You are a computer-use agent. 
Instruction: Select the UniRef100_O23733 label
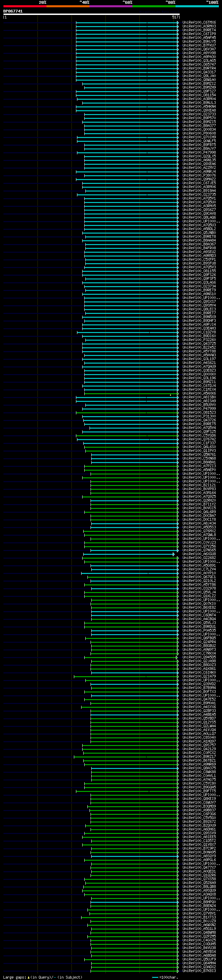199,114
